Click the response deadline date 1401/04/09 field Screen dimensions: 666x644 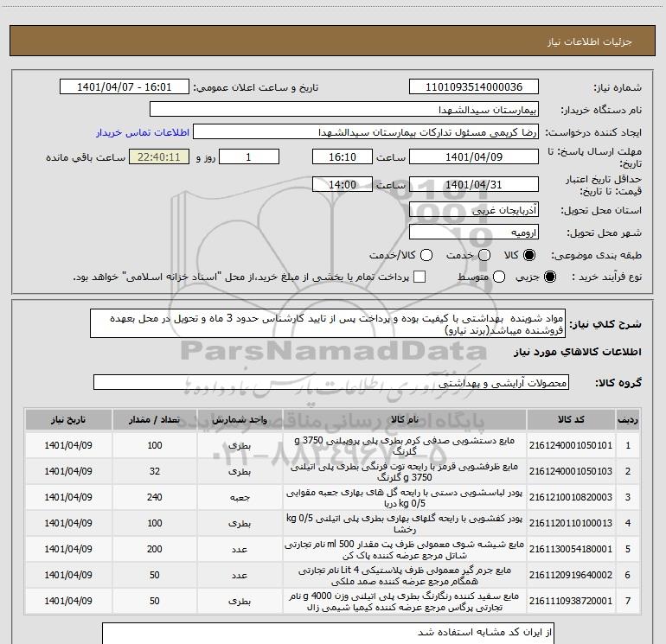pos(474,156)
